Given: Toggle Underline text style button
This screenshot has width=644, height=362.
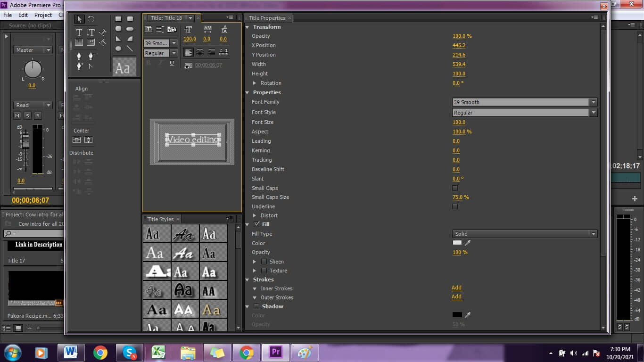Looking at the screenshot, I should (x=172, y=63).
